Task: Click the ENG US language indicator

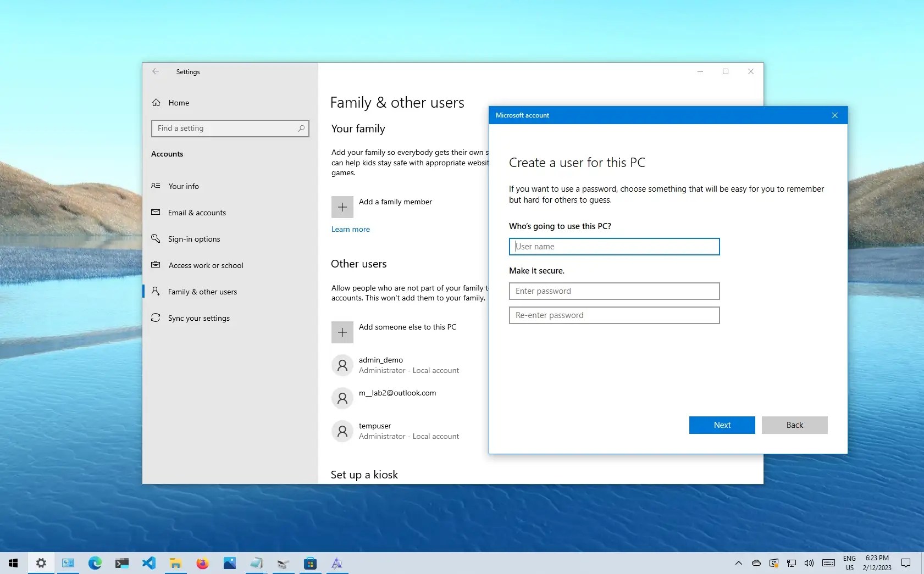Action: click(849, 563)
